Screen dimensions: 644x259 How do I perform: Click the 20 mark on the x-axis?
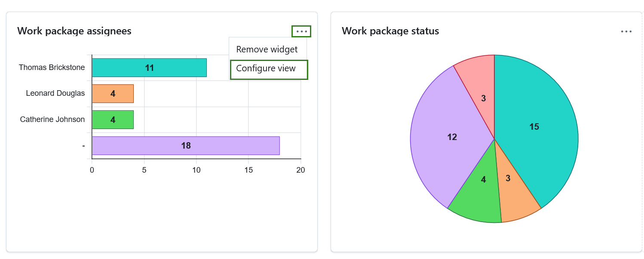(301, 170)
